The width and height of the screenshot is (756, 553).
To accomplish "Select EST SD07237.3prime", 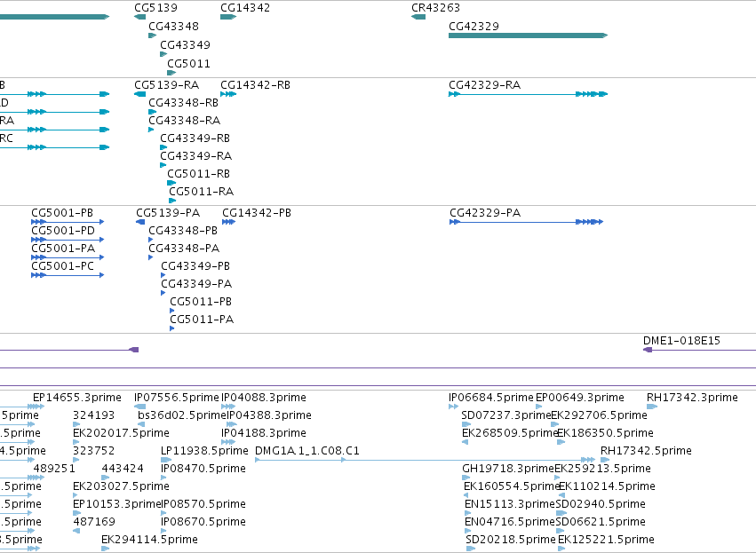I will coord(506,415).
